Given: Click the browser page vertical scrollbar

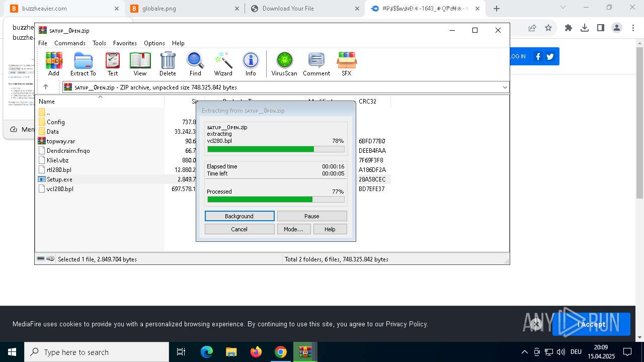Looking at the screenshot, I should point(640,123).
